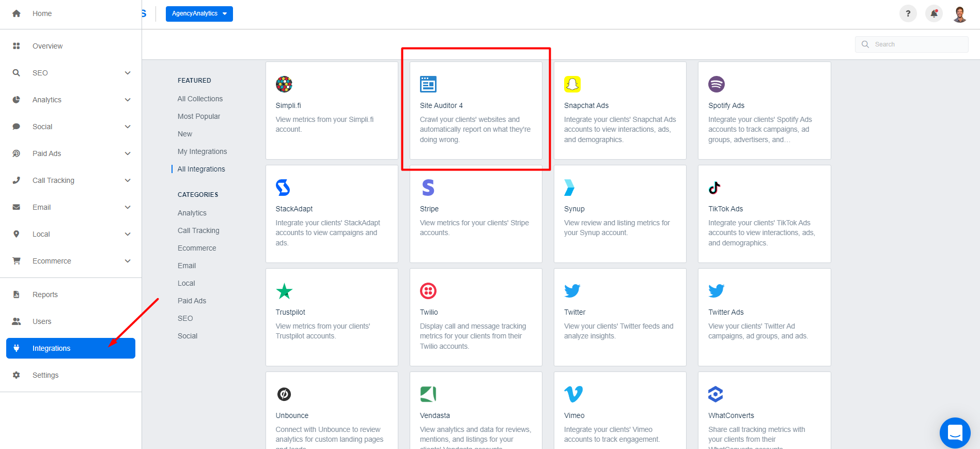Click the Spotify Ads logo icon
The image size is (980, 449).
(x=717, y=84)
